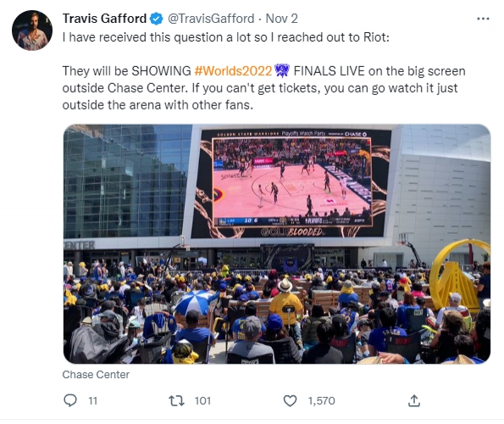Open the three-dot more options menu
Viewport: 504px width, 424px height.
pyautogui.click(x=483, y=19)
